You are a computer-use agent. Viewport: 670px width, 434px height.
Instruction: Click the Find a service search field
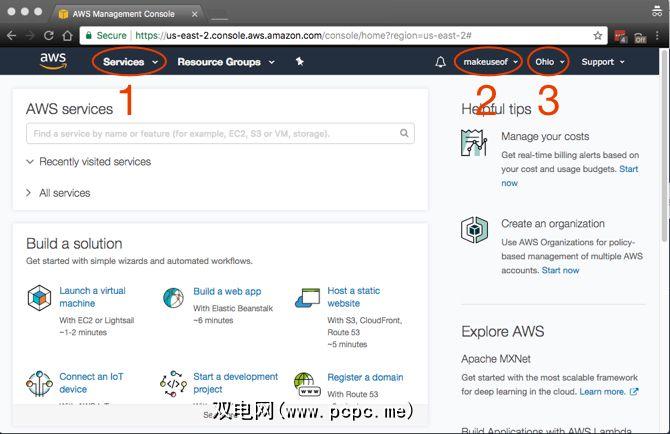[220, 134]
